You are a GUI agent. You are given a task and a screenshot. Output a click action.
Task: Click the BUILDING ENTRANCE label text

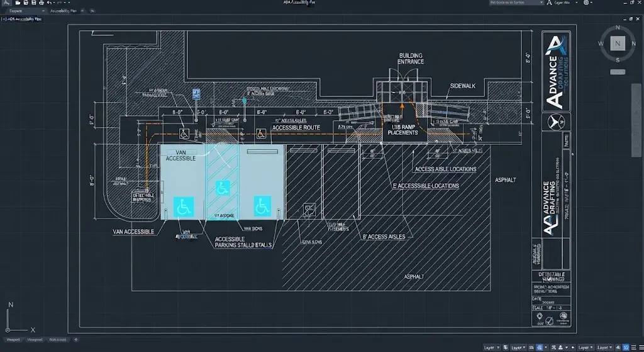[411, 59]
